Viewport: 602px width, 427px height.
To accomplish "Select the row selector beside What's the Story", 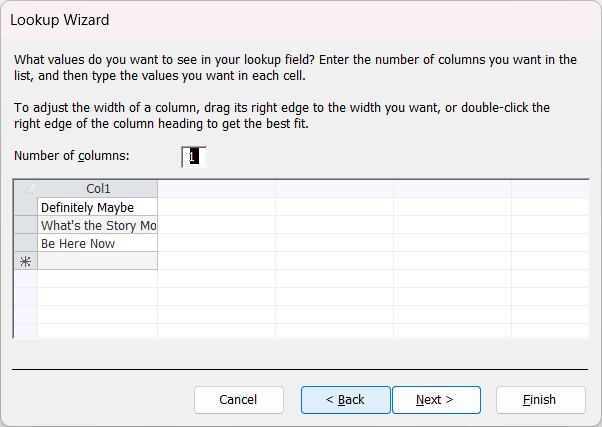I will pyautogui.click(x=25, y=225).
